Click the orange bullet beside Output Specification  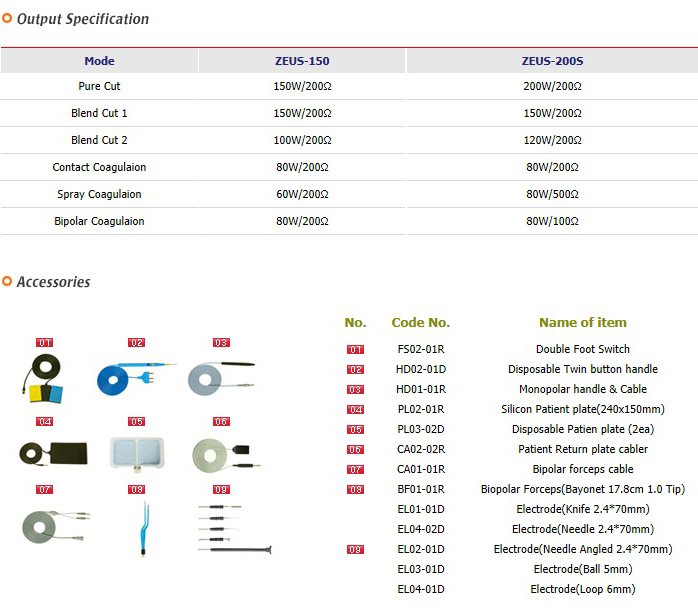(7, 18)
